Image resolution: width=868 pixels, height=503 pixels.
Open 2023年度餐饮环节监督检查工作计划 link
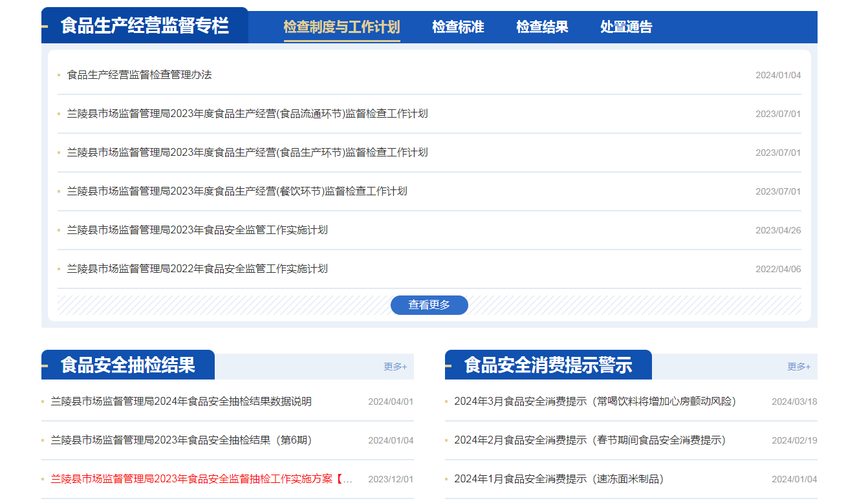[237, 191]
